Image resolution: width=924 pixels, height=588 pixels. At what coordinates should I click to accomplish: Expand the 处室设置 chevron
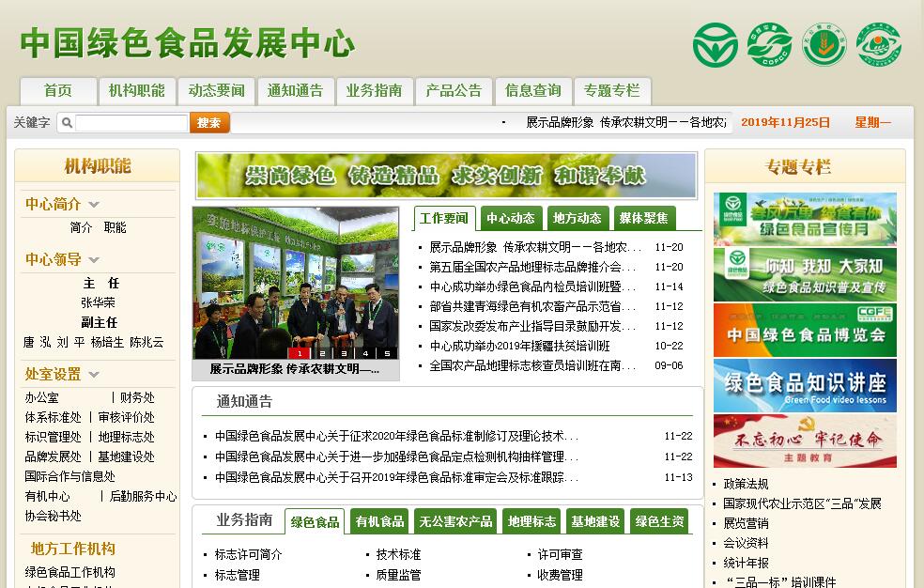(x=94, y=374)
